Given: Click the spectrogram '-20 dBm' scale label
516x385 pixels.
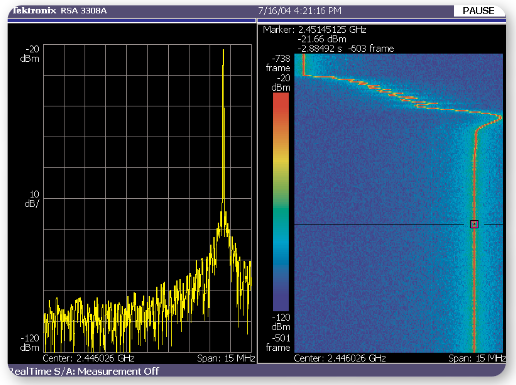Looking at the screenshot, I should tap(282, 83).
